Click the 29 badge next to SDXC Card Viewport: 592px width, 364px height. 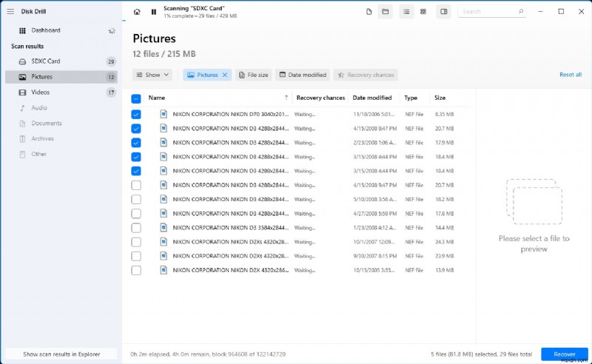point(111,61)
